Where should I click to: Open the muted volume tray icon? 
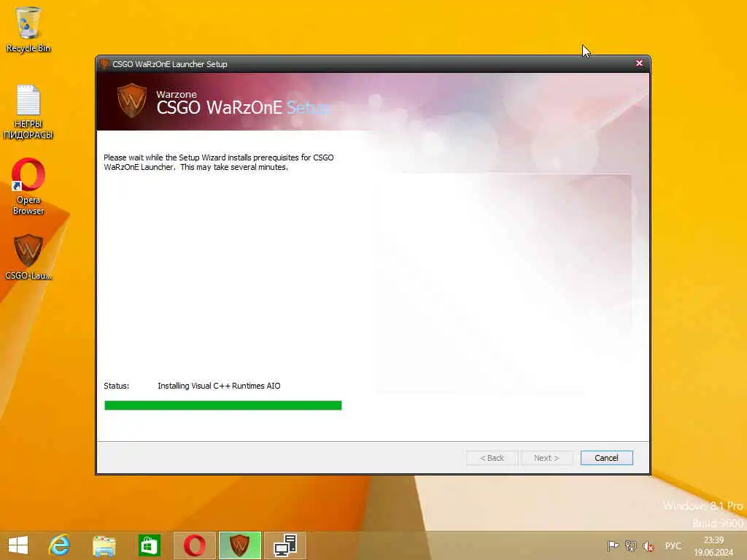click(648, 545)
